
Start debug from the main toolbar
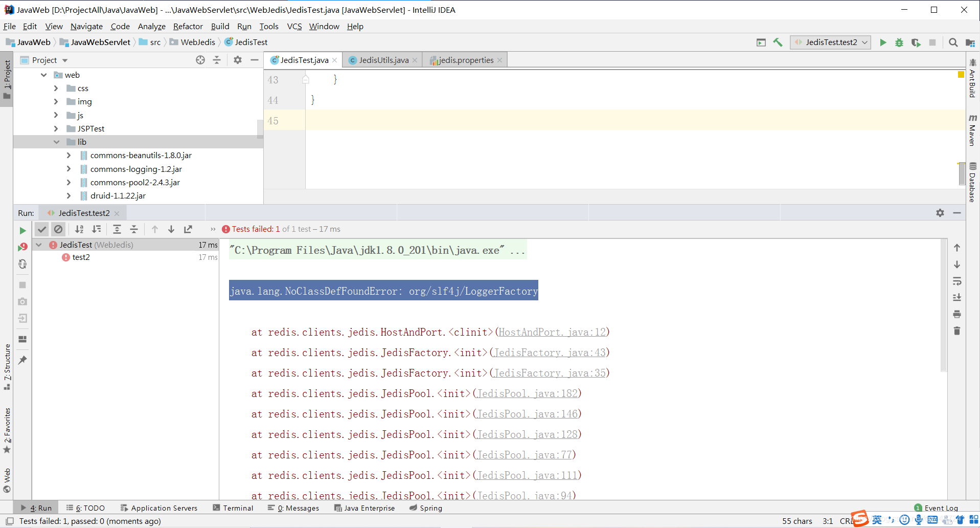coord(899,42)
